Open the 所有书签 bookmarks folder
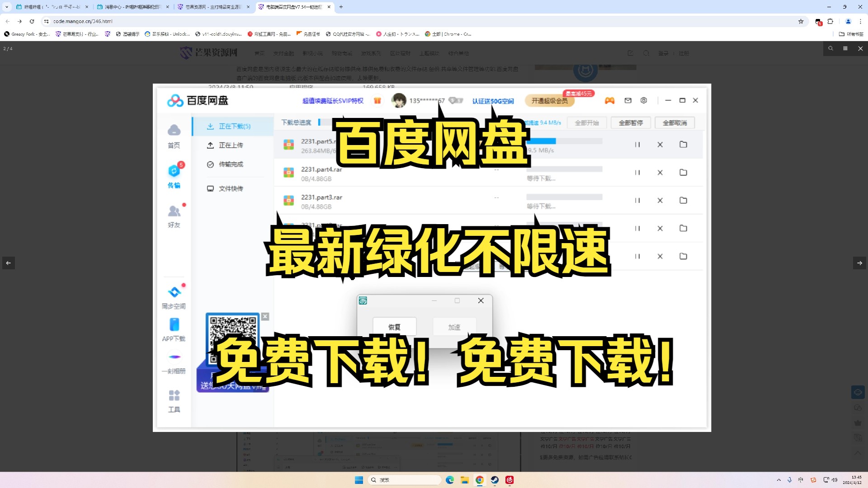This screenshot has width=868, height=488. click(x=851, y=34)
